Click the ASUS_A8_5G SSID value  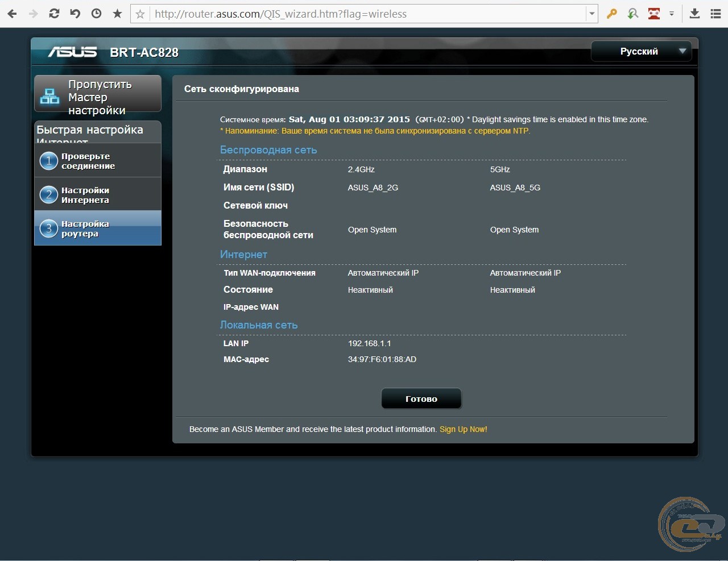[x=515, y=188]
